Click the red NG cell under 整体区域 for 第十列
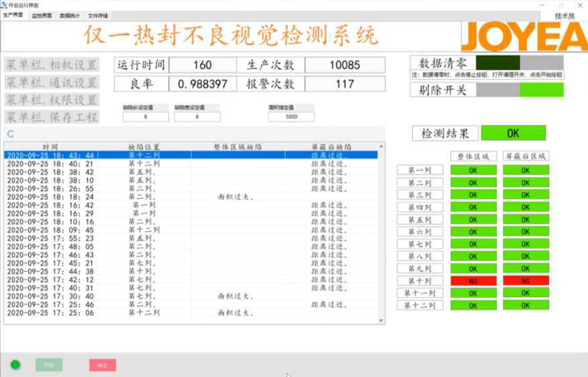Viewport: 588px width, 377px height. coord(473,281)
